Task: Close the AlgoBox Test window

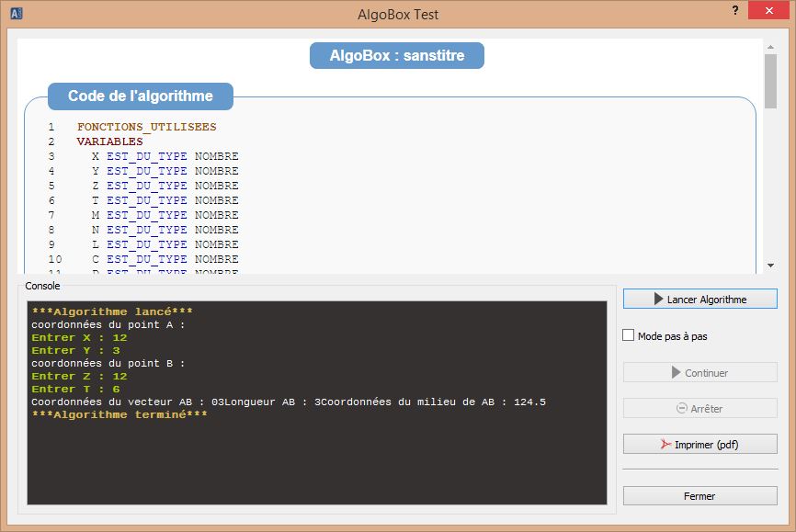Action: pos(768,10)
